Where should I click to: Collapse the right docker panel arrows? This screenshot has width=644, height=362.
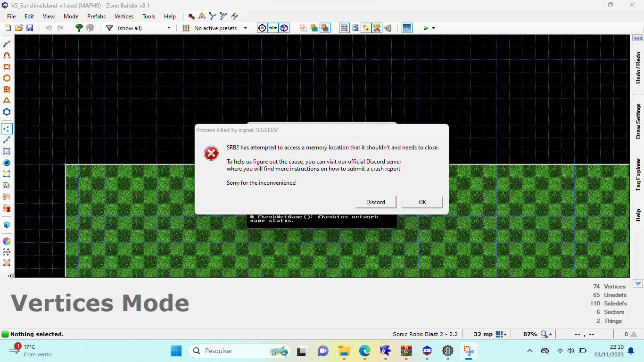click(637, 38)
